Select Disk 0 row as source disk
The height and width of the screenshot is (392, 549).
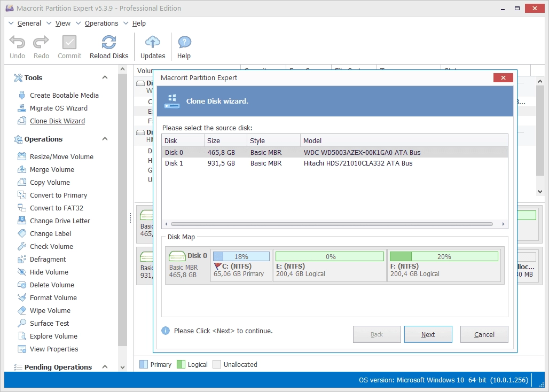(335, 152)
